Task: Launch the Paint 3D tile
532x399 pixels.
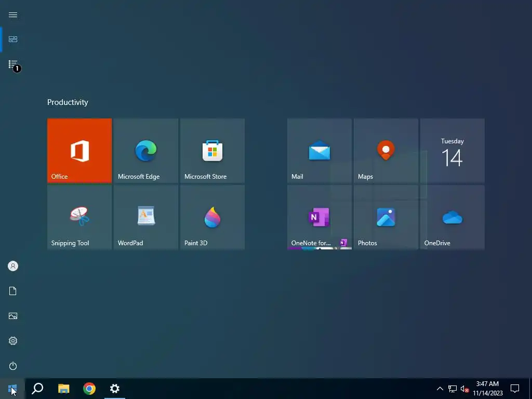Action: tap(212, 217)
